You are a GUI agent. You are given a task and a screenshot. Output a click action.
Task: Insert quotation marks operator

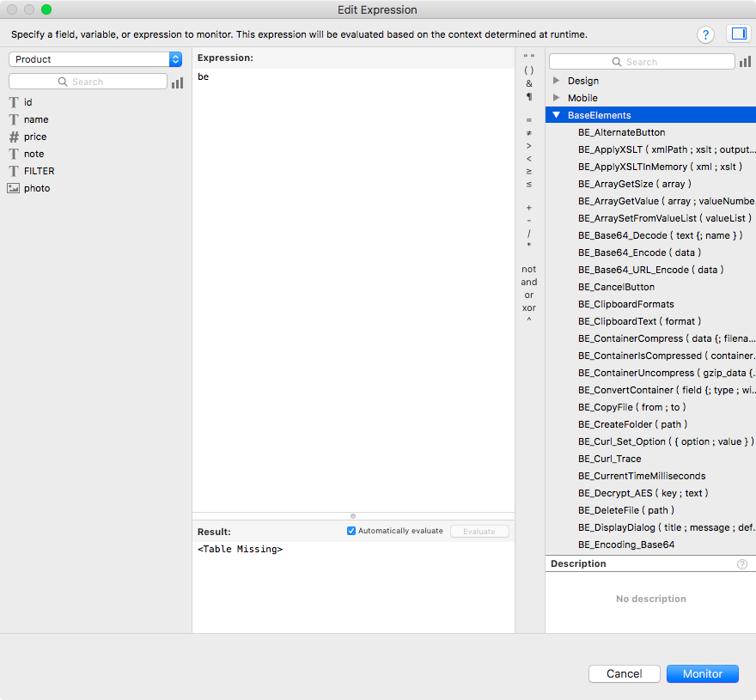click(529, 57)
